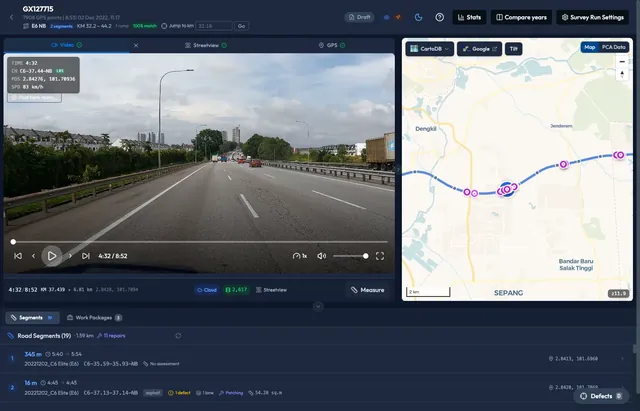Toggle map Tilt
This screenshot has height=411, width=640.
pos(514,49)
